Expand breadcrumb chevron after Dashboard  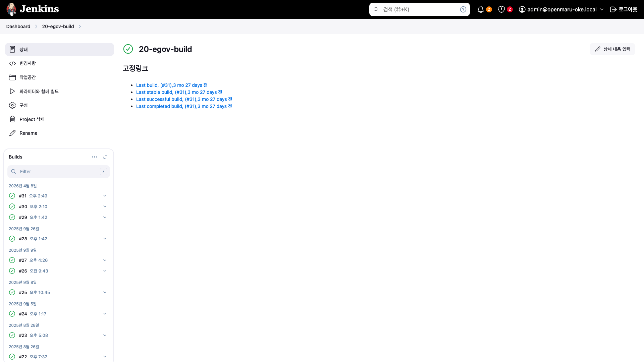(x=36, y=26)
